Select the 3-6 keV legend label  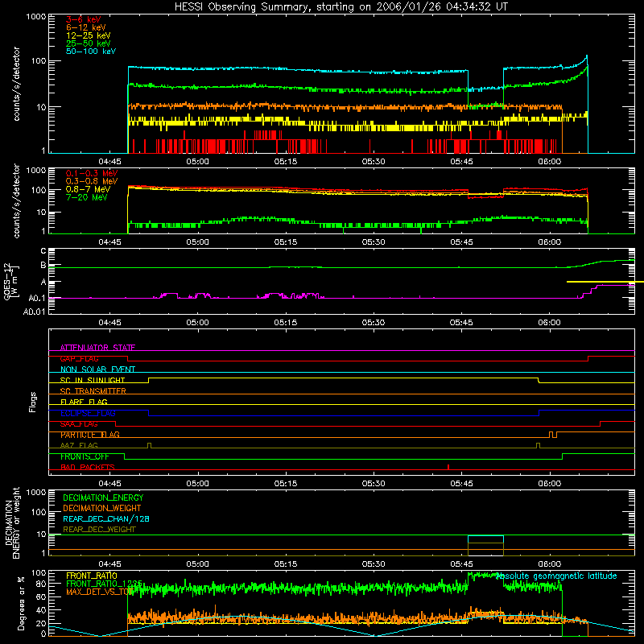pyautogui.click(x=83, y=19)
